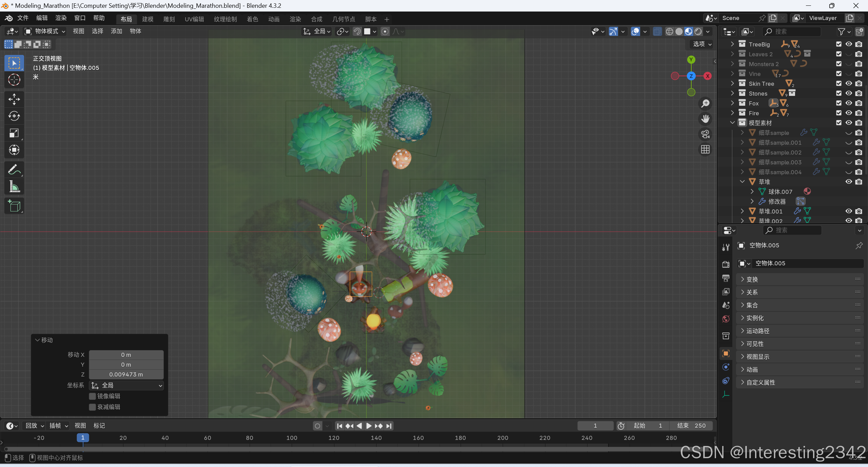This screenshot has width=868, height=467.
Task: Click the 移动 Z value field
Action: click(x=126, y=374)
